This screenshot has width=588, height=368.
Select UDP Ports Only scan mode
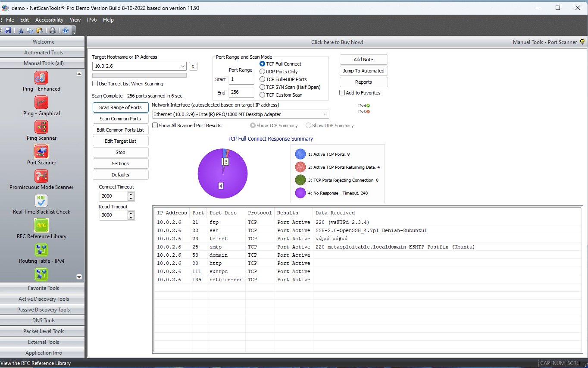pos(262,72)
